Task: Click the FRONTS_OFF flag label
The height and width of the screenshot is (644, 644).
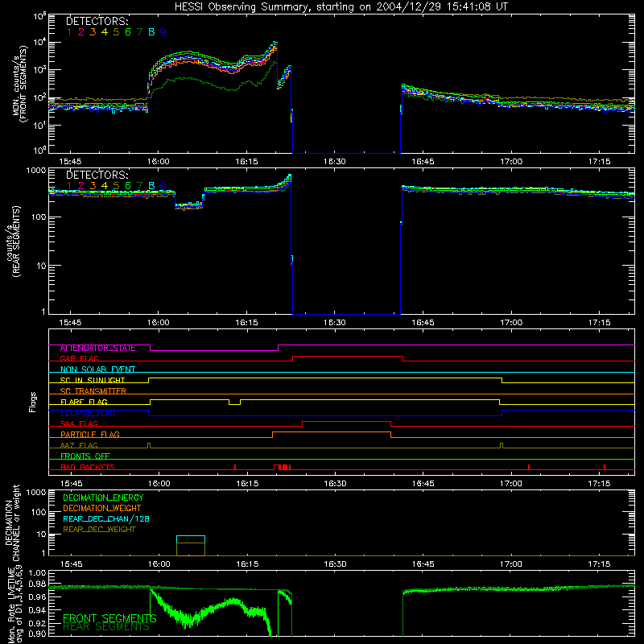Action: [x=85, y=456]
